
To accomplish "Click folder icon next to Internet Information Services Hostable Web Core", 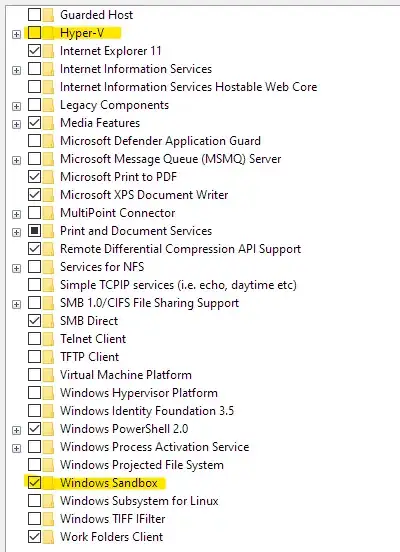I will (48, 87).
